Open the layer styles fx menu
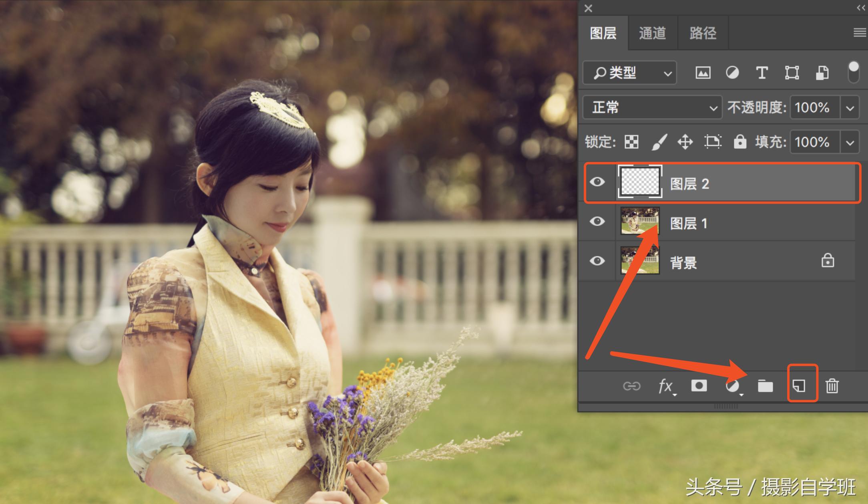 665,386
